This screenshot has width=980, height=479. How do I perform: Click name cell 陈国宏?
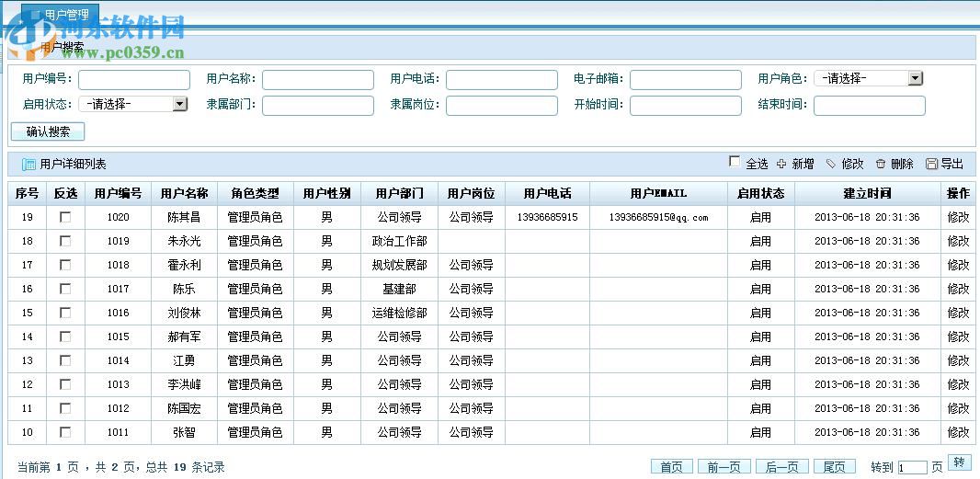[x=184, y=407]
